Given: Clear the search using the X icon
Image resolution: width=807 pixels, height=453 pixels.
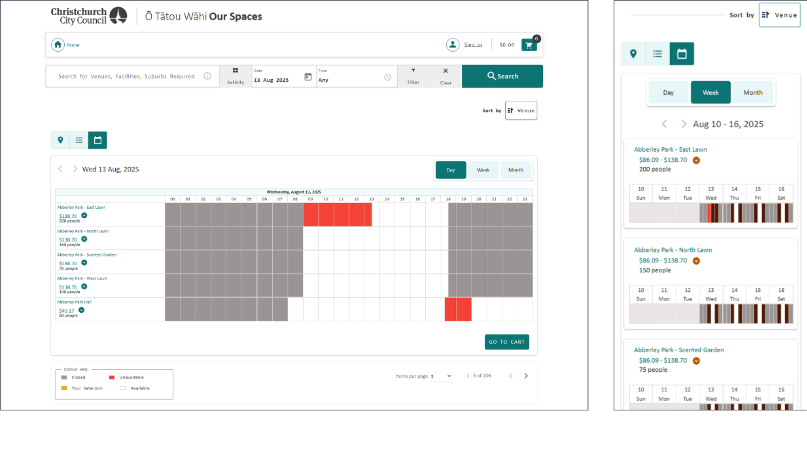Looking at the screenshot, I should coord(445,71).
